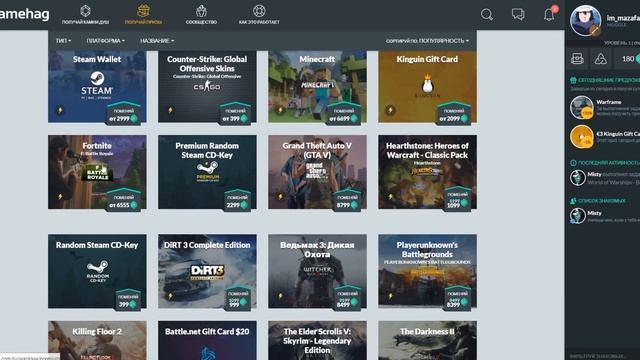Image resolution: width=640 pixels, height=360 pixels.
Task: Open the Minecraft reward card
Action: tap(317, 87)
